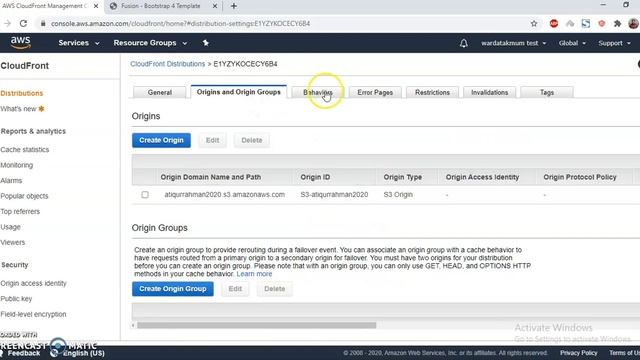
Task: Open the Usage report link
Action: [11, 227]
